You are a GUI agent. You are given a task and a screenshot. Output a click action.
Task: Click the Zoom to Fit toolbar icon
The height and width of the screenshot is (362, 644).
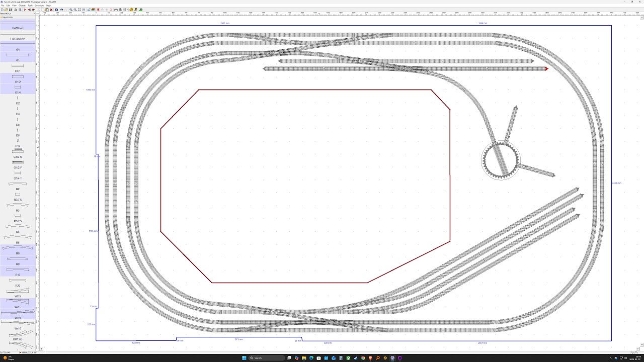79,10
